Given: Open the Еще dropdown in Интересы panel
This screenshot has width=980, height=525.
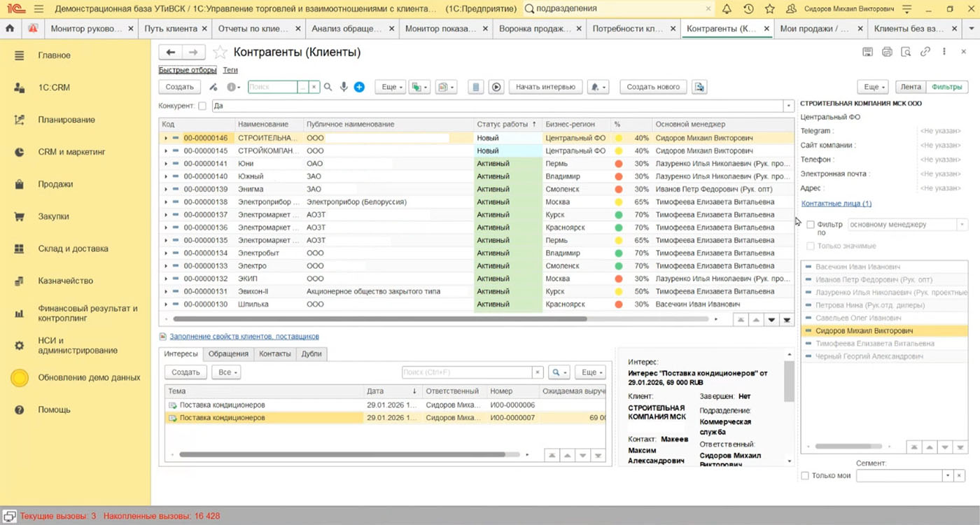Looking at the screenshot, I should click(x=591, y=372).
